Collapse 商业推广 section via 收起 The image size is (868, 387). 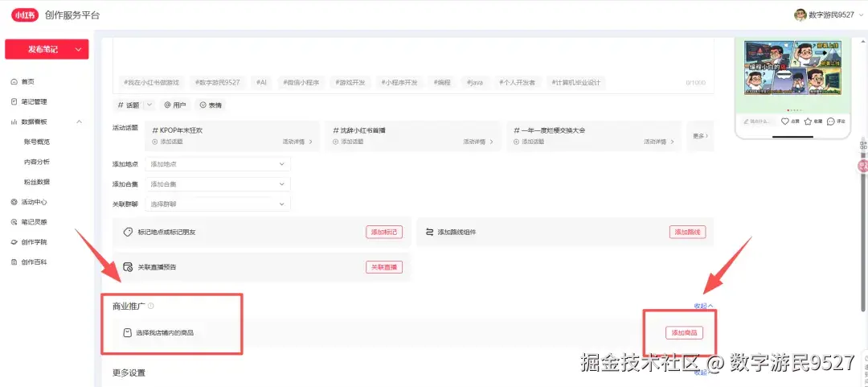click(x=703, y=306)
